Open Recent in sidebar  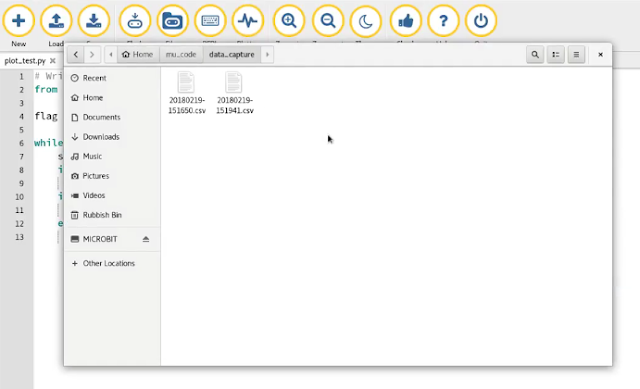click(112, 78)
